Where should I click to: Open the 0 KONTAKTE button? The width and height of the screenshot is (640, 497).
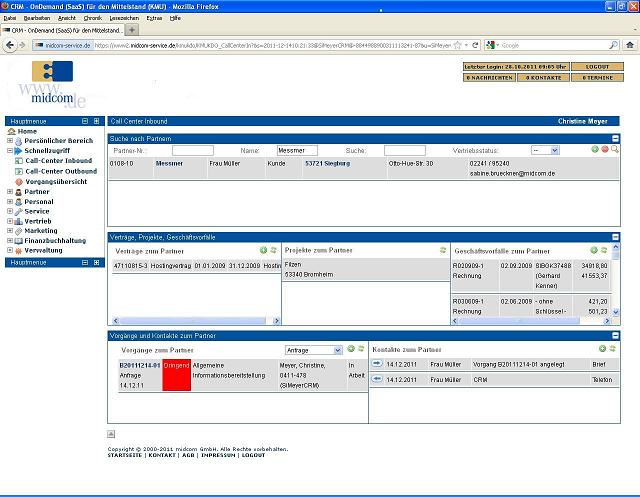point(543,77)
